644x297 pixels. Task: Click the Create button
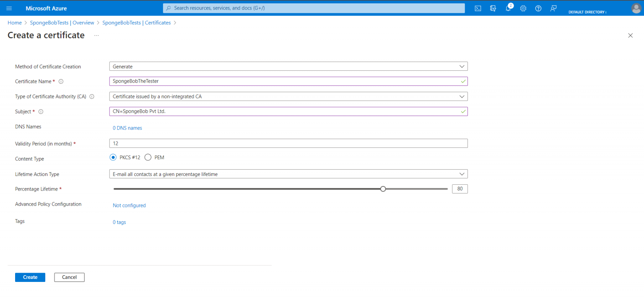30,277
